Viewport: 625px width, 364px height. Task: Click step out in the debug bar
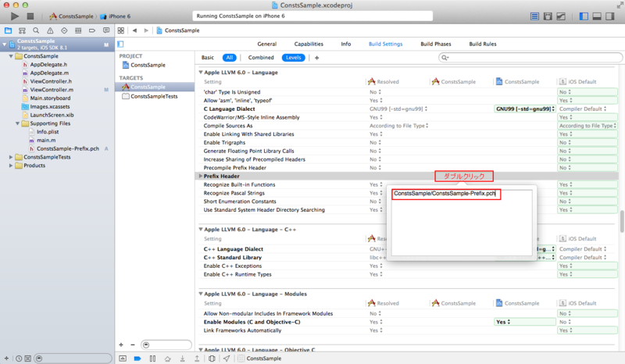coord(197,359)
